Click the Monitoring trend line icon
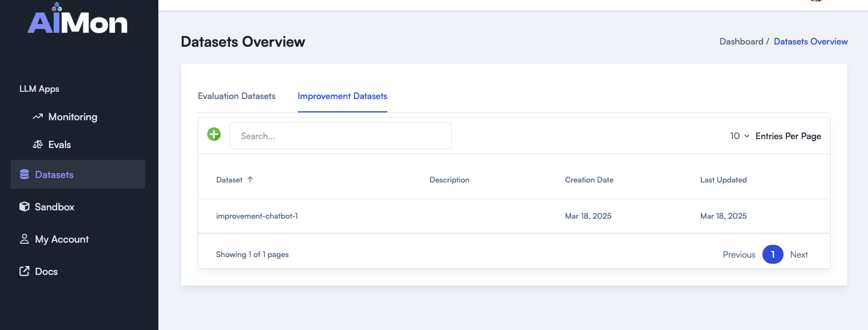 38,117
